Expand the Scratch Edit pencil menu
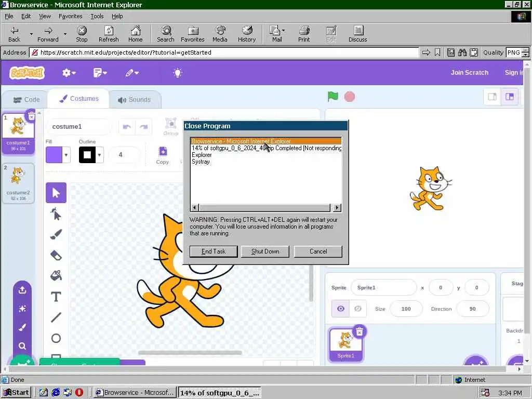The width and height of the screenshot is (532, 399). (132, 73)
